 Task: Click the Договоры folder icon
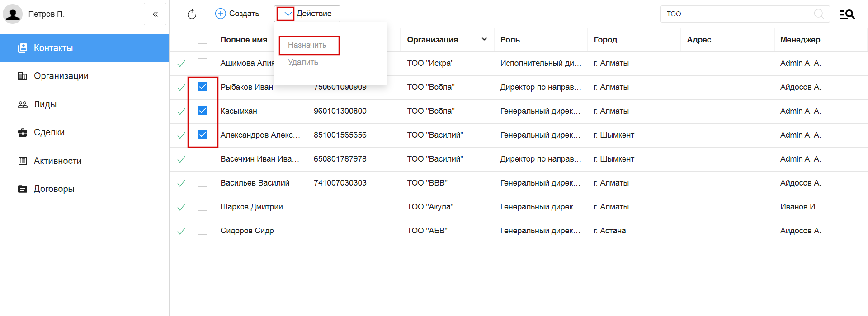22,189
